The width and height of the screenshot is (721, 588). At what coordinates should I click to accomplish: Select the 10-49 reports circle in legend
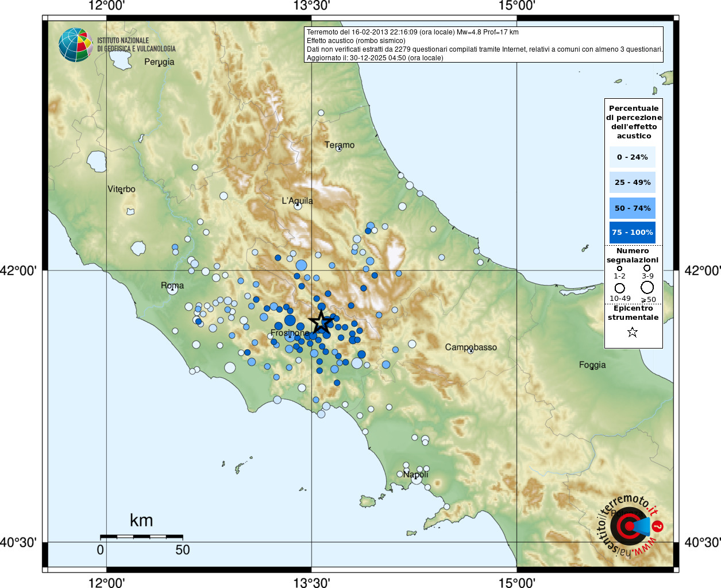point(620,288)
